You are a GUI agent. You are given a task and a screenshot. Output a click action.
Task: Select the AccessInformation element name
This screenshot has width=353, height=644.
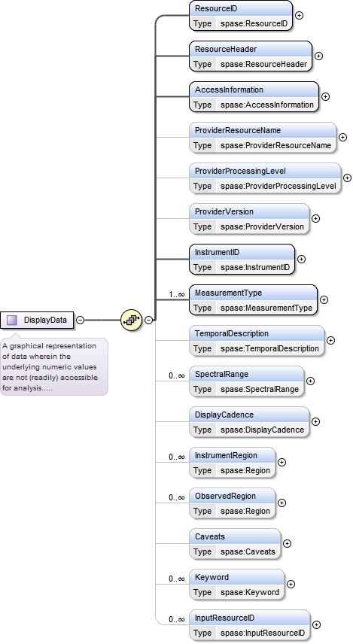229,90
